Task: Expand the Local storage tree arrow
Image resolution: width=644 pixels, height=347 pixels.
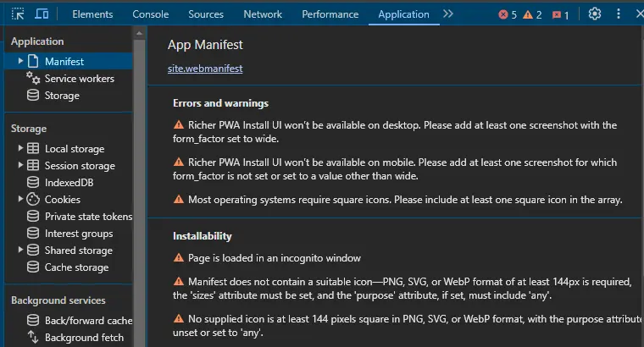Action: [20, 148]
